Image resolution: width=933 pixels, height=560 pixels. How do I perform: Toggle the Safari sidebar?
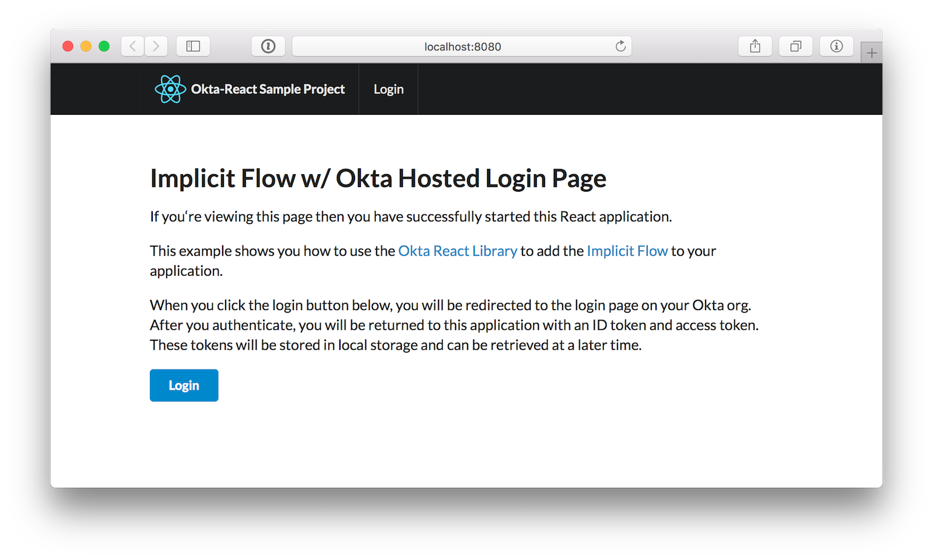pos(193,46)
